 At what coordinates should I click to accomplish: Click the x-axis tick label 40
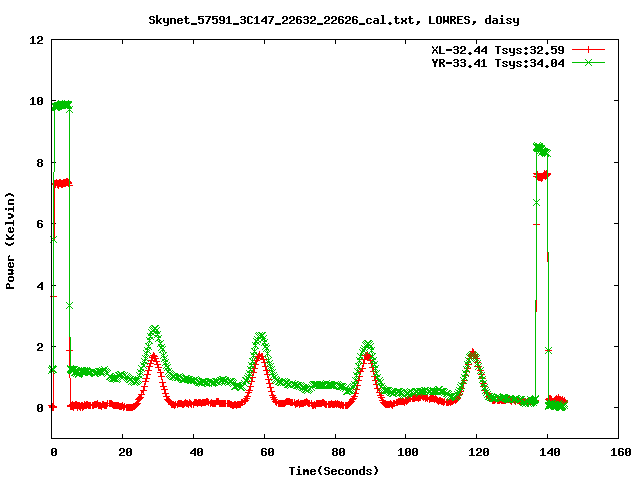[x=192, y=453]
